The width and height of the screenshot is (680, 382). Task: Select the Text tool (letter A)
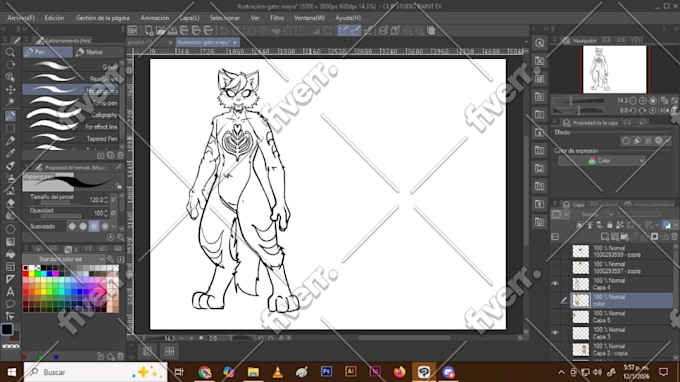coord(10,292)
